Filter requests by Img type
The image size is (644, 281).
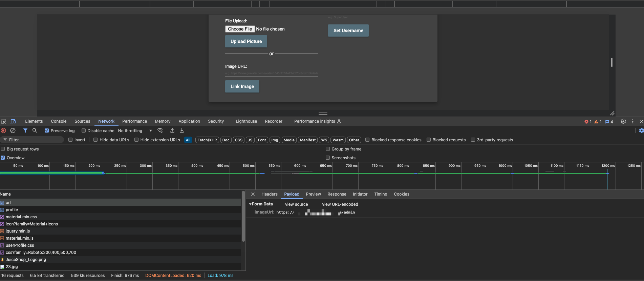(x=275, y=140)
